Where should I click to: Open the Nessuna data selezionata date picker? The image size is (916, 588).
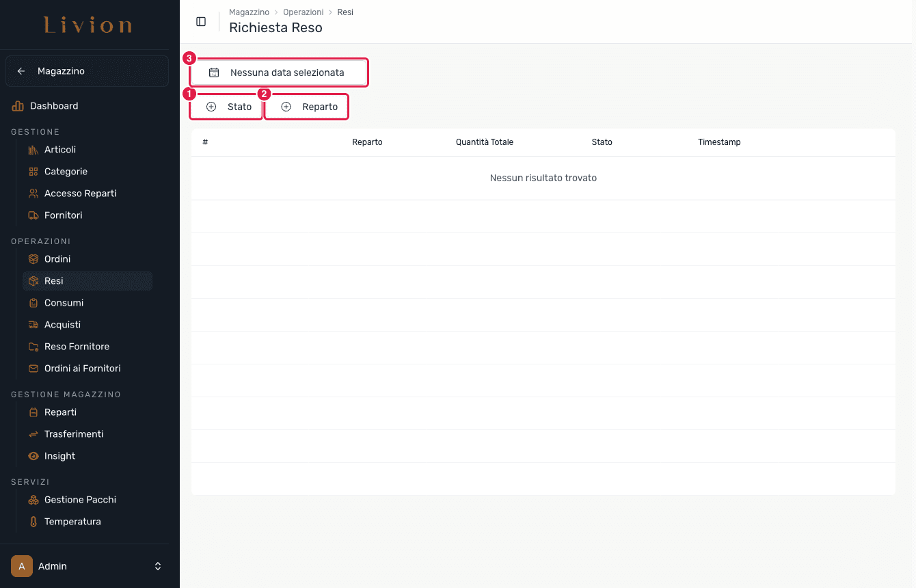click(x=279, y=72)
